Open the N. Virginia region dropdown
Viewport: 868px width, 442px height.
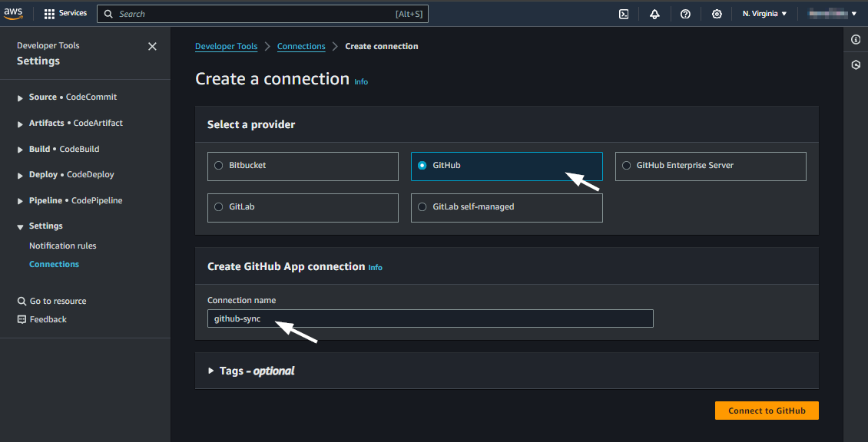click(x=764, y=14)
